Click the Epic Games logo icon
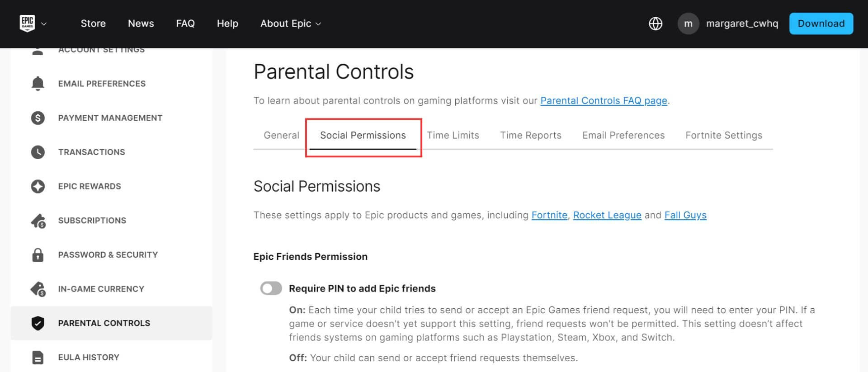 coord(27,23)
